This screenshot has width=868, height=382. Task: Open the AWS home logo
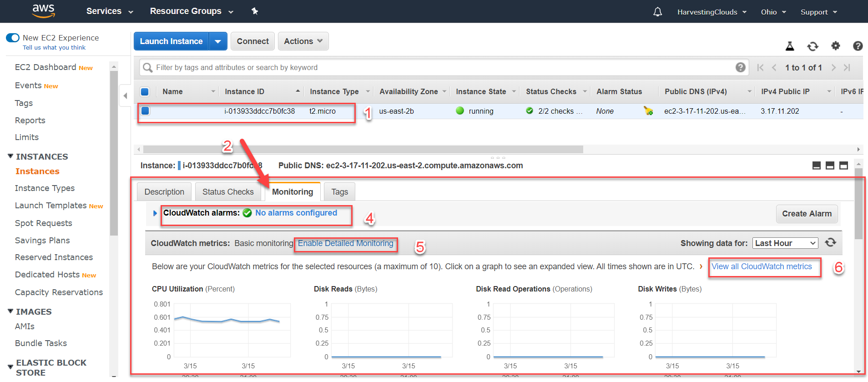tap(44, 11)
